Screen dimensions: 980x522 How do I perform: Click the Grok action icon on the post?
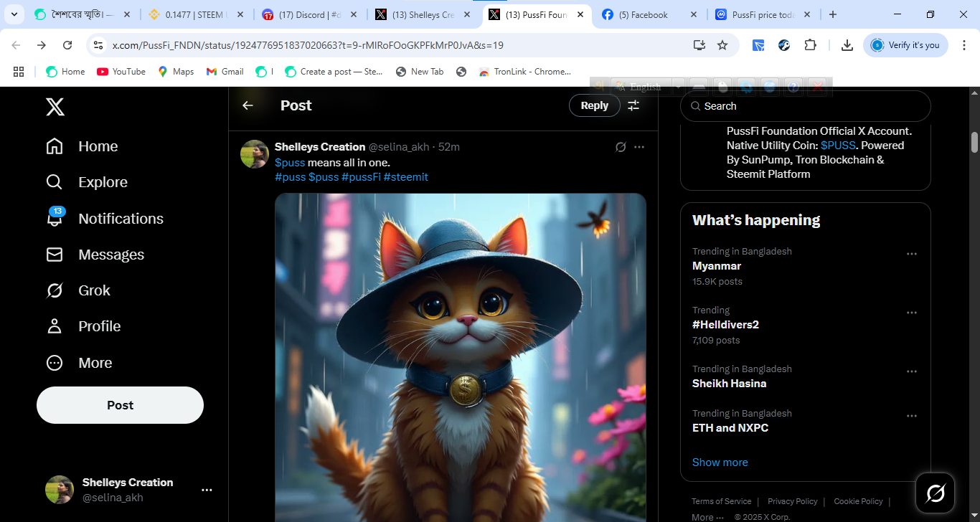tap(621, 147)
